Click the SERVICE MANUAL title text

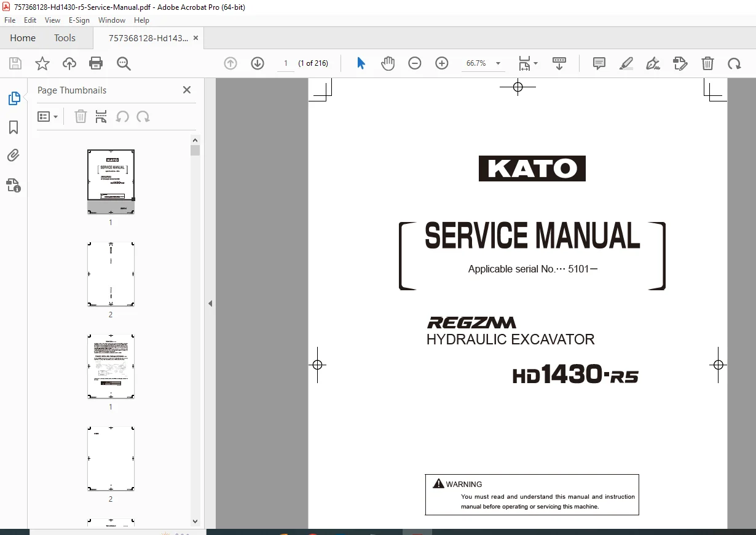(x=532, y=236)
